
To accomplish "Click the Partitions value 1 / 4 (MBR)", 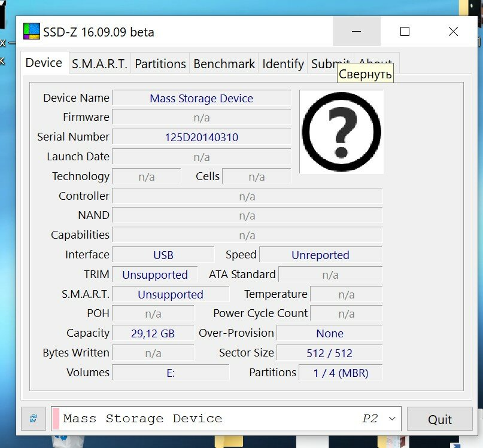I will [x=341, y=373].
